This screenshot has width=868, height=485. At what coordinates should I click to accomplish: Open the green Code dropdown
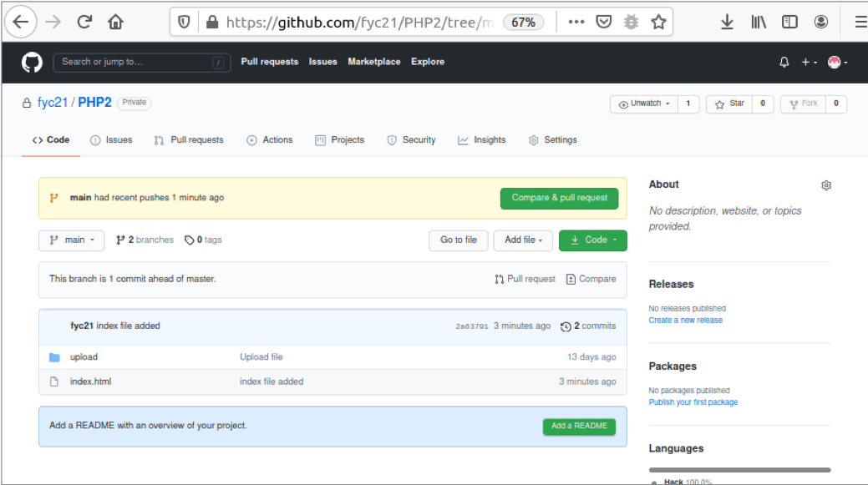tap(592, 240)
